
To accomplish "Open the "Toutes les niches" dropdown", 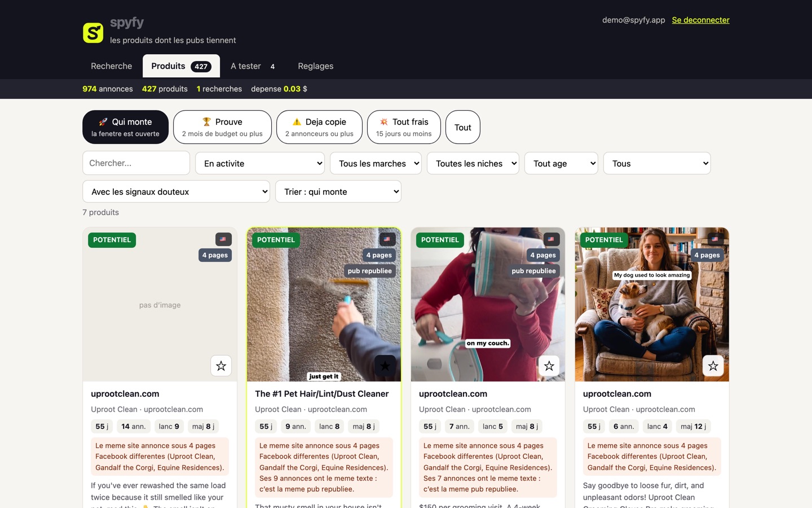I will click(473, 163).
